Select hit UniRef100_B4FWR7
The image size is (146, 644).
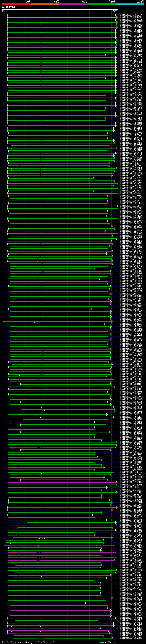pos(131,55)
